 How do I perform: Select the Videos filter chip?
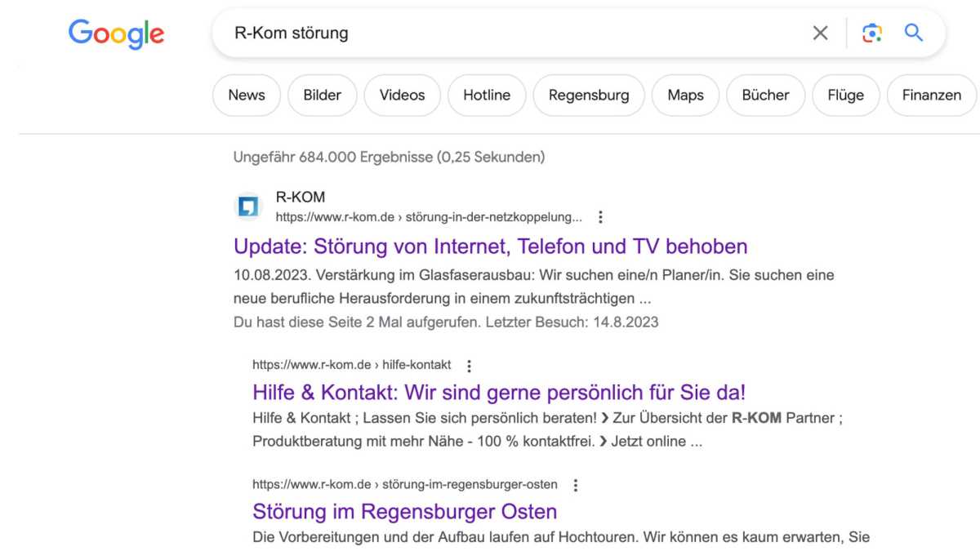(402, 96)
